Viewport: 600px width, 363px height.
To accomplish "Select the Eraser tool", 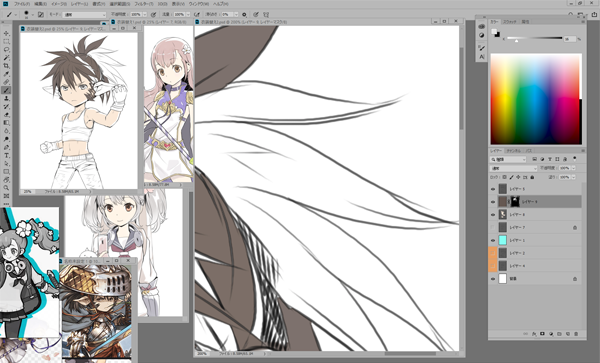I will [x=6, y=115].
